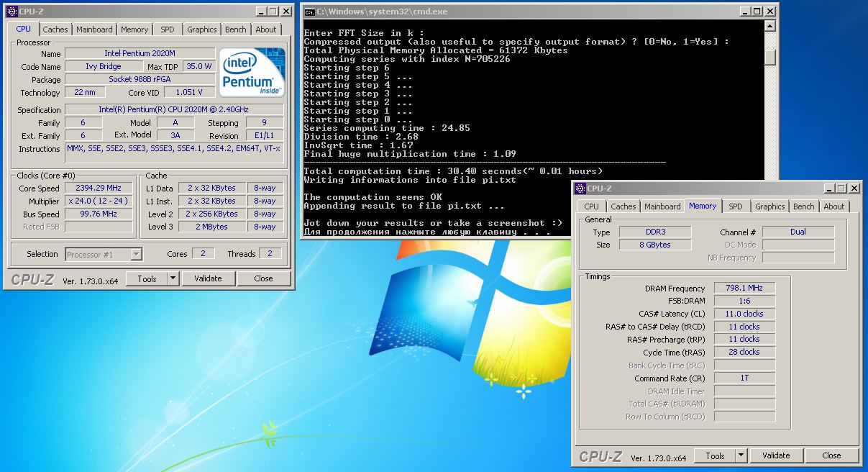Click the Series computing time line in console
Screen dimensions: 868x472
point(387,128)
